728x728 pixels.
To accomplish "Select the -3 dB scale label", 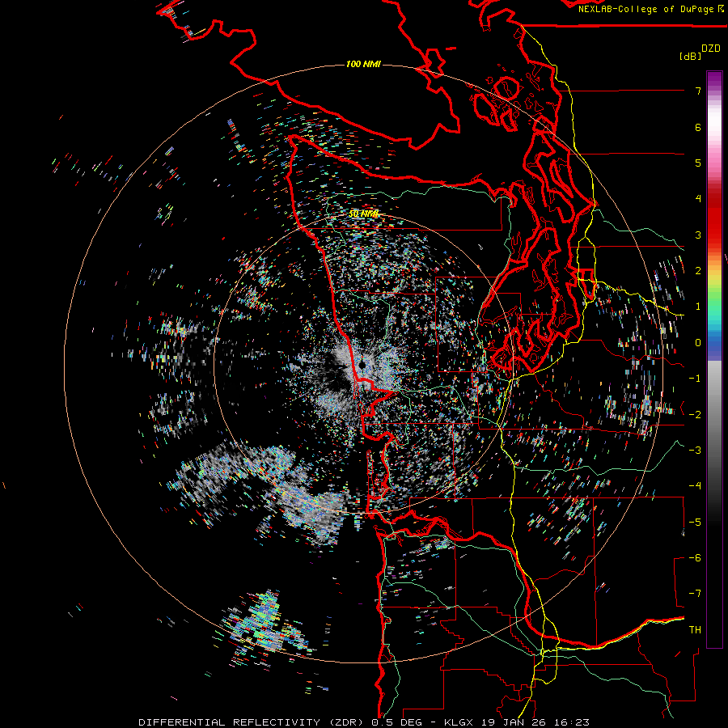I will pos(695,451).
